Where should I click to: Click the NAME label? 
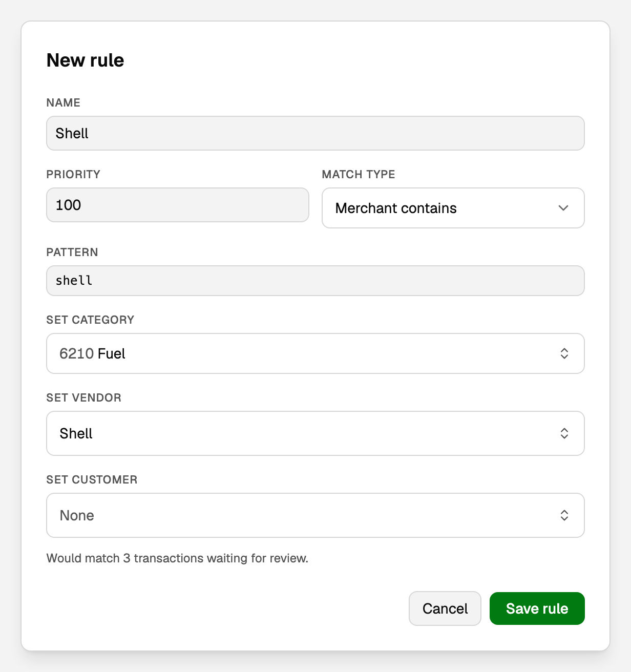point(64,103)
